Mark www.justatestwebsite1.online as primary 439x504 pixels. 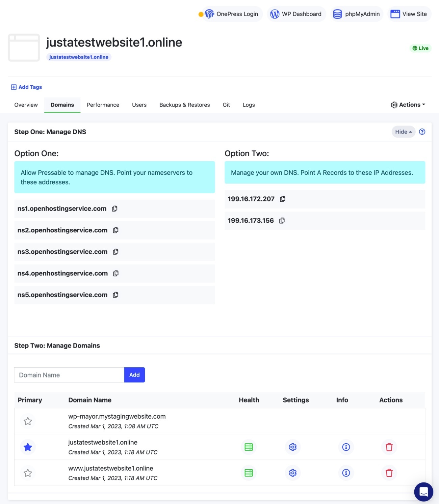pyautogui.click(x=28, y=473)
